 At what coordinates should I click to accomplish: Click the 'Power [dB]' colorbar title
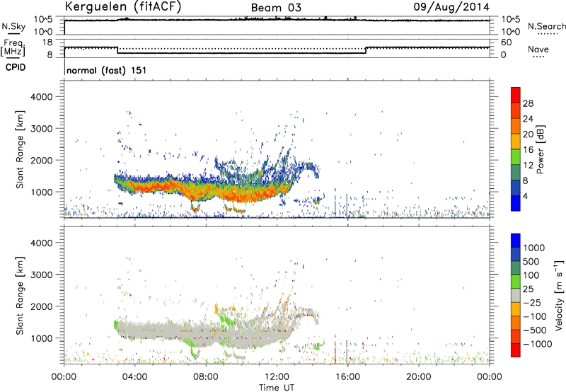tap(540, 149)
